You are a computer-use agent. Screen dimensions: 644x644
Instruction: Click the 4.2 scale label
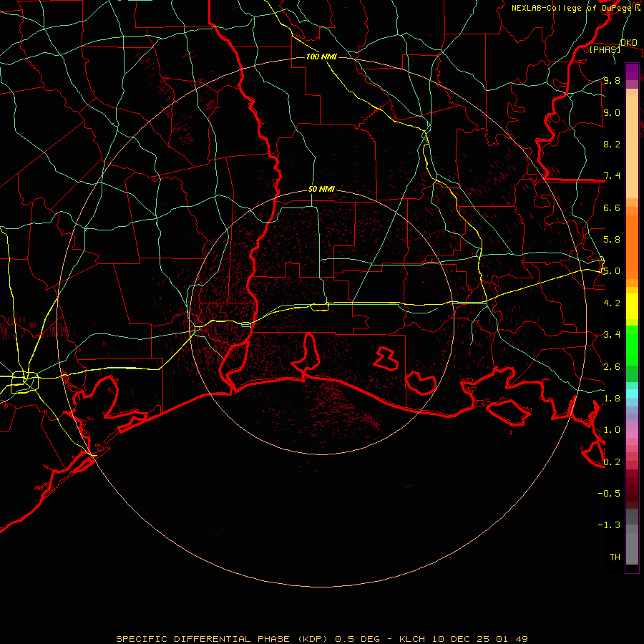point(612,303)
